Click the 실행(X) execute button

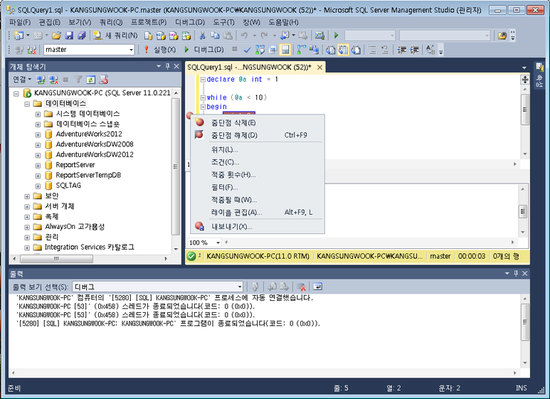tap(160, 50)
